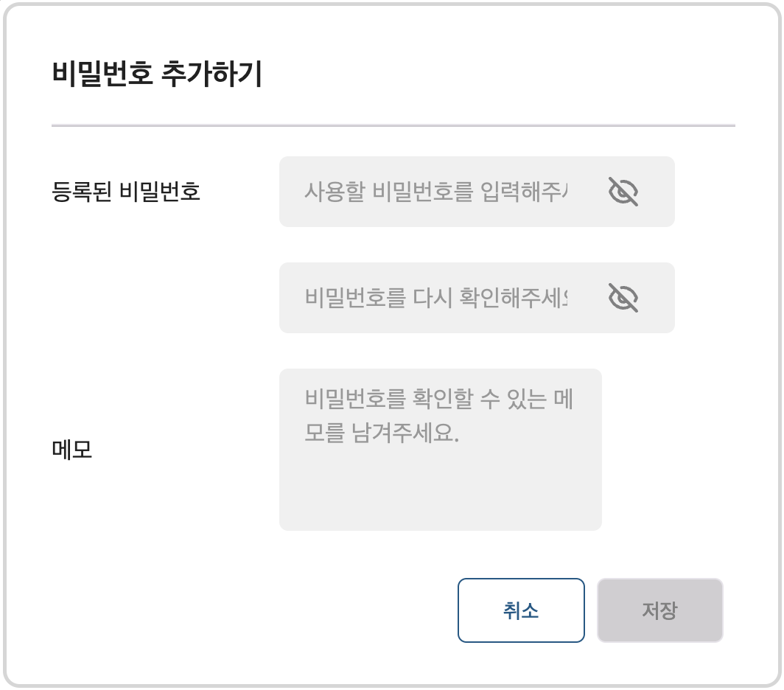
Task: Toggle visibility of the first password field
Action: [x=623, y=192]
